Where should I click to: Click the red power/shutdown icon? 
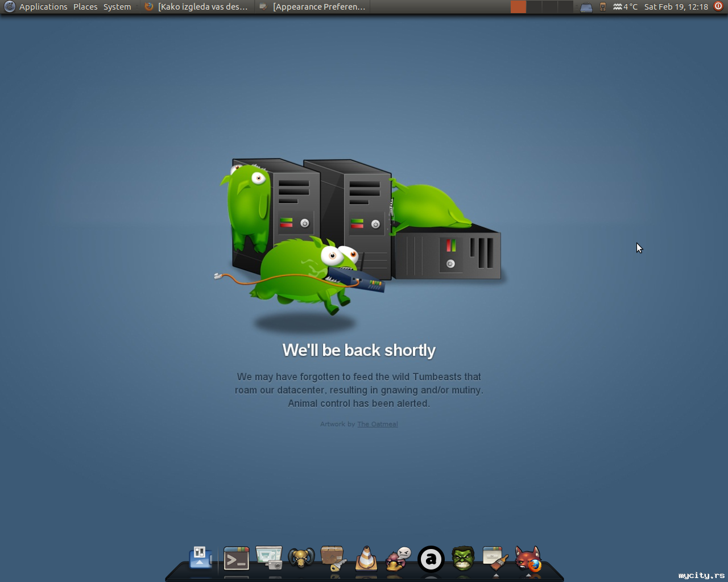coord(718,6)
